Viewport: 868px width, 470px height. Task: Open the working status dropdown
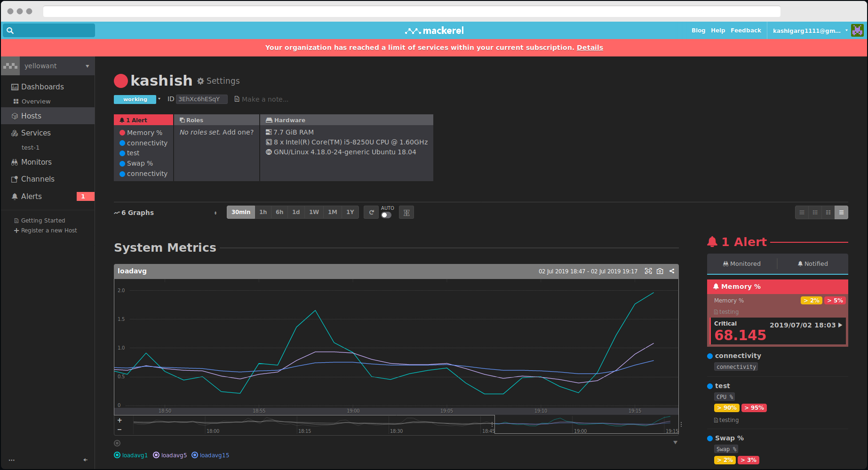click(x=159, y=99)
